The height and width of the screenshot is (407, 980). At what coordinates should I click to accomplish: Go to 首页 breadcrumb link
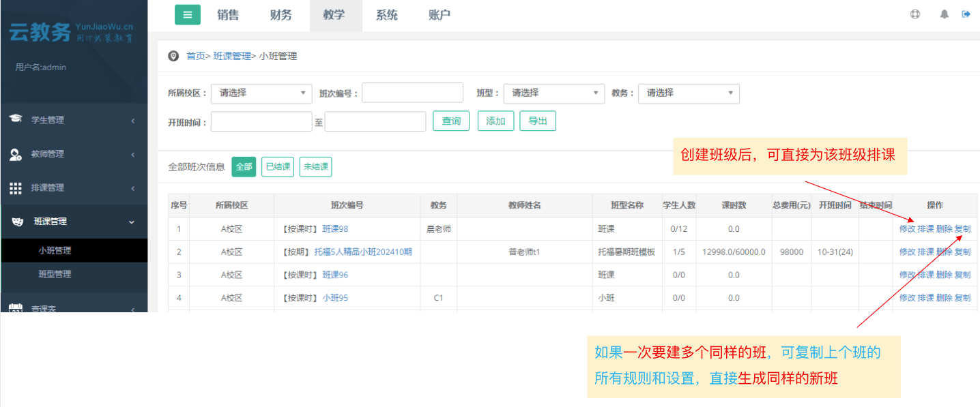[196, 56]
